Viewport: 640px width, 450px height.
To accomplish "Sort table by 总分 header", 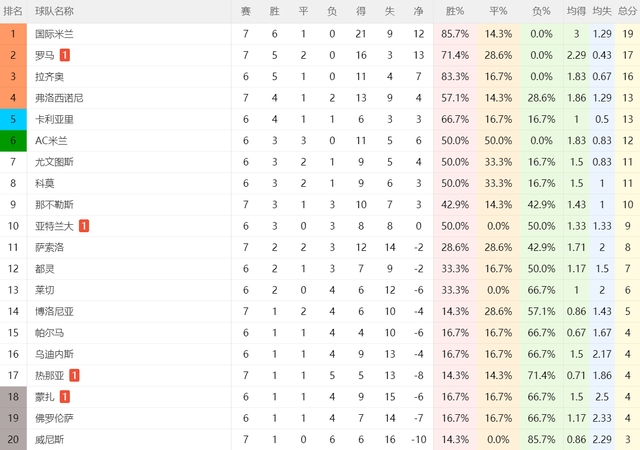I will click(x=627, y=11).
